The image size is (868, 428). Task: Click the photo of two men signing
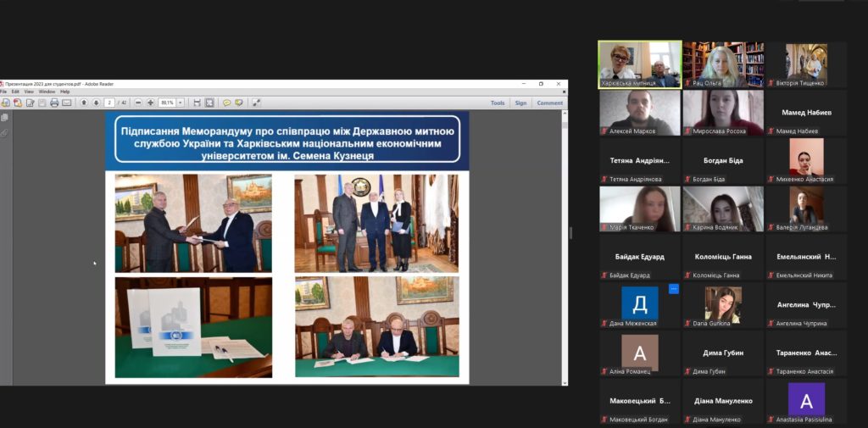376,326
